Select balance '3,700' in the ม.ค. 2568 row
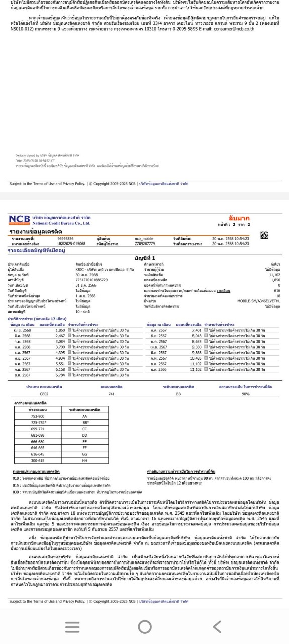This screenshot has height=644, width=289. point(60,347)
